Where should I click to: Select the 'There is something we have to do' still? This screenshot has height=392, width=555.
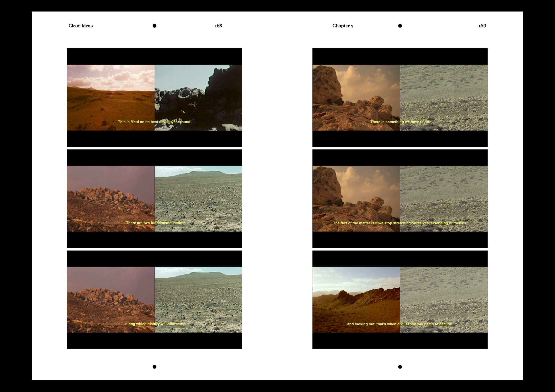pyautogui.click(x=400, y=97)
